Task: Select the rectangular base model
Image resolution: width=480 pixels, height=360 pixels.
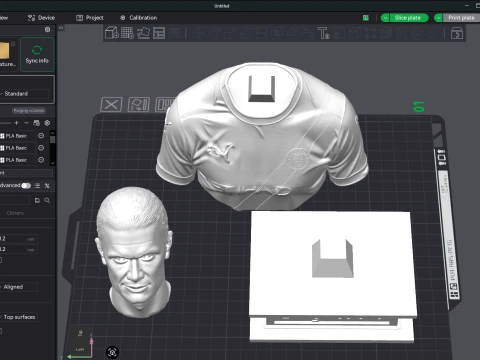Action: (x=333, y=277)
